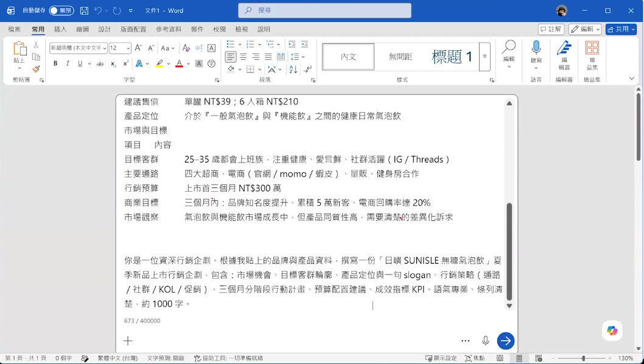Center align the paragraph
The width and height of the screenshot is (644, 364).
coord(243,57)
